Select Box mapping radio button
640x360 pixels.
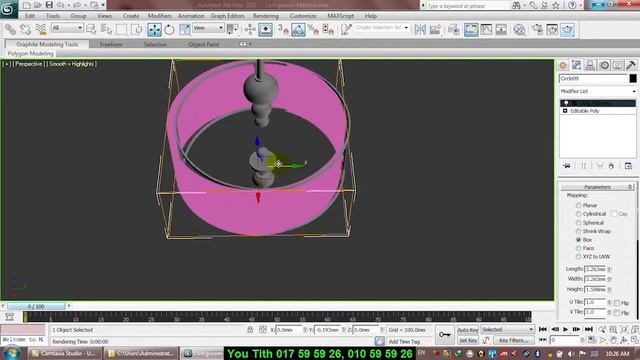coord(578,240)
